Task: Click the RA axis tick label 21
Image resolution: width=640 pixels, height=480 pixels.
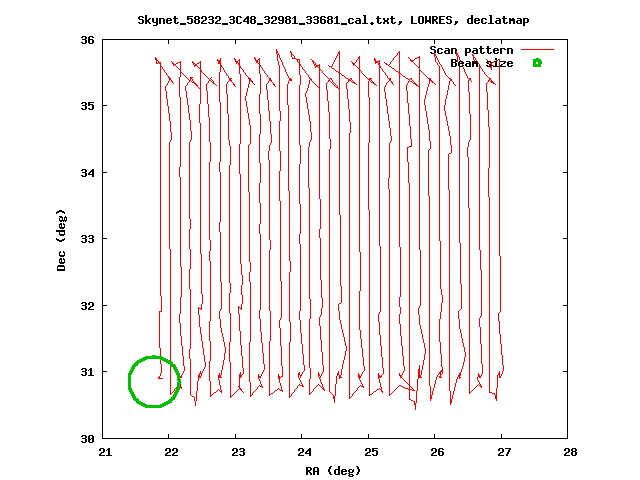Action: click(x=105, y=452)
